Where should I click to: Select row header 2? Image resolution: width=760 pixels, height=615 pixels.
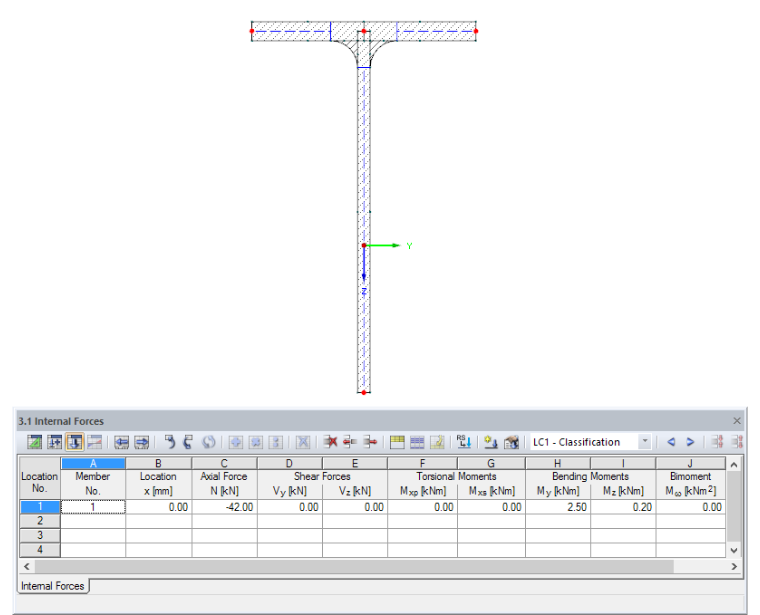point(40,521)
